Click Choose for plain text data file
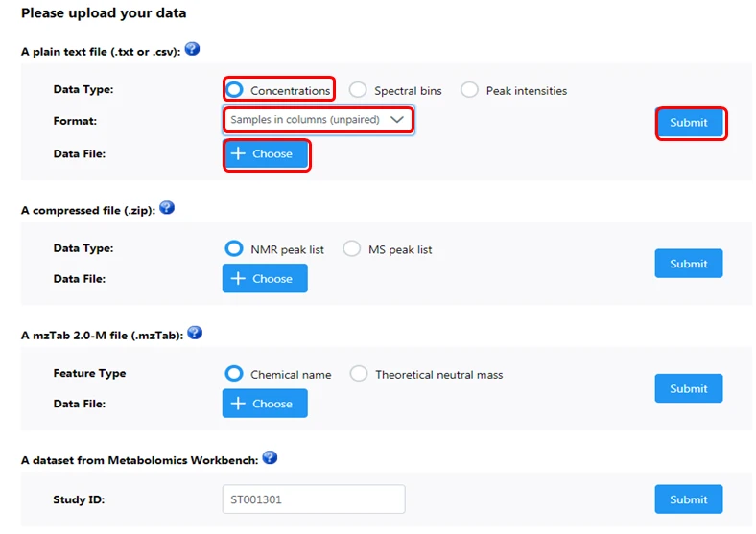Image resolution: width=756 pixels, height=534 pixels. click(x=265, y=153)
